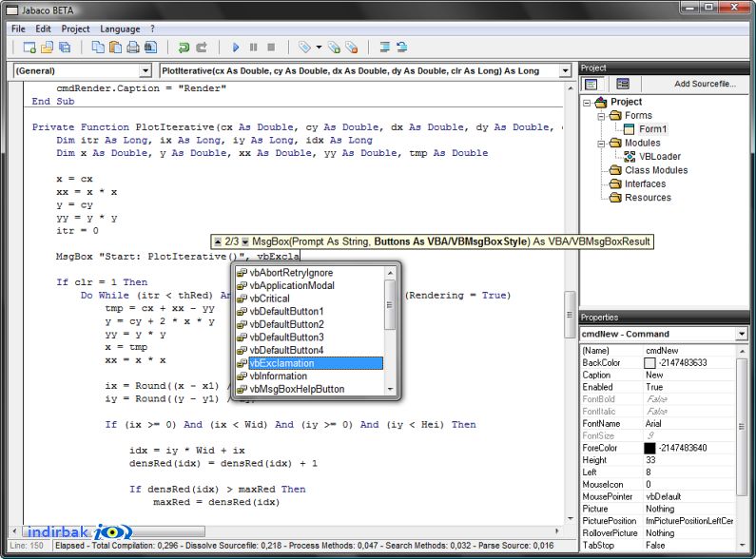The image size is (756, 559).
Task: Click the BackColor color swatch
Action: tap(649, 363)
